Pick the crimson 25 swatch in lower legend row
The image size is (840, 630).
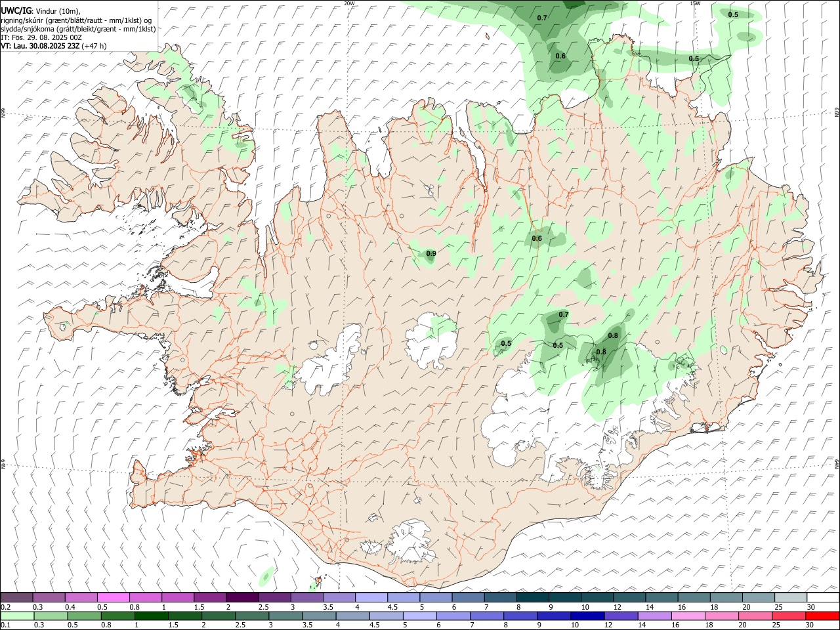pyautogui.click(x=787, y=616)
